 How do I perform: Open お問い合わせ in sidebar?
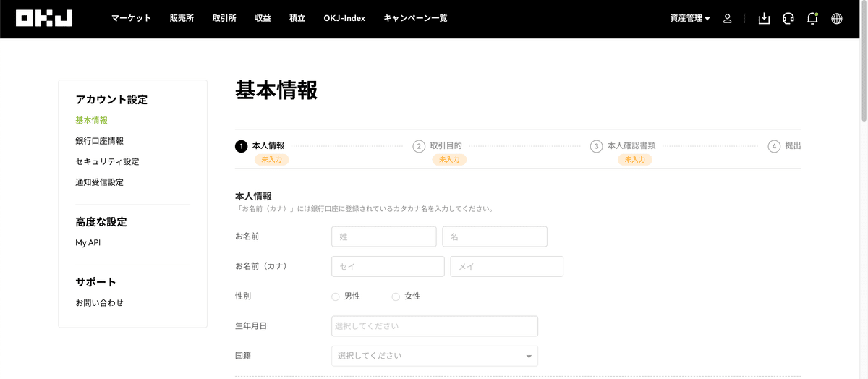click(x=99, y=303)
